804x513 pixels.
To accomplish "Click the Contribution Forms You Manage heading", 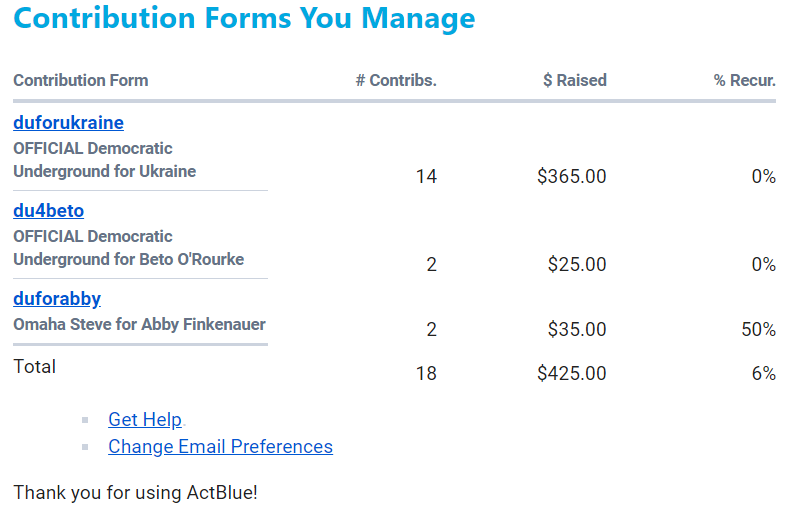I will pyautogui.click(x=244, y=19).
